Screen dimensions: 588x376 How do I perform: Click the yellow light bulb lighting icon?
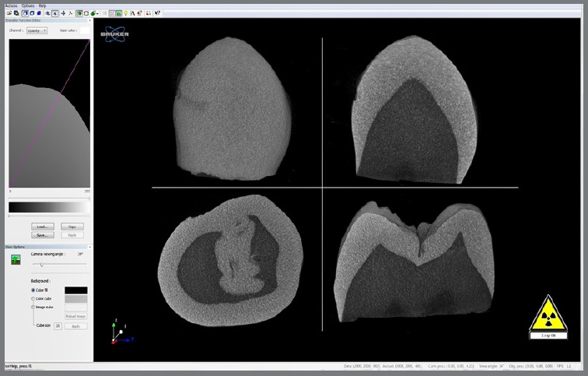point(126,13)
